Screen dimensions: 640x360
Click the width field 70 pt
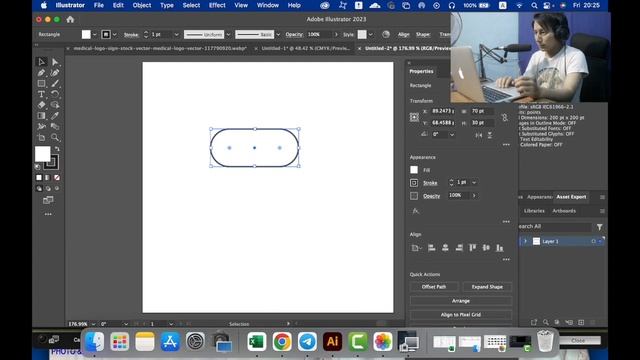pyautogui.click(x=481, y=111)
